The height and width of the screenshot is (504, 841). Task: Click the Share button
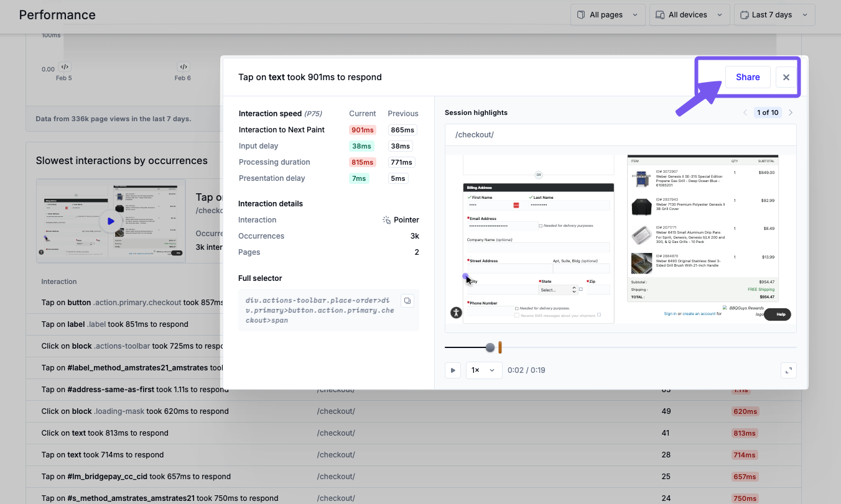[x=748, y=77]
